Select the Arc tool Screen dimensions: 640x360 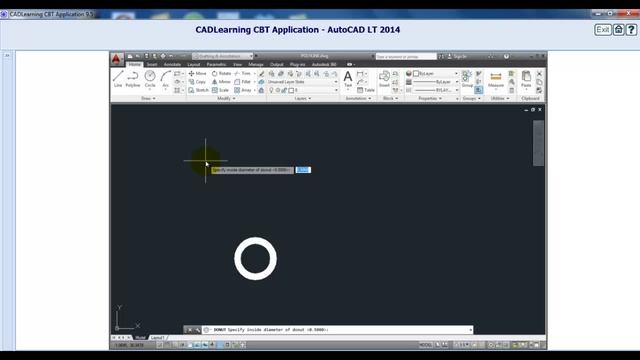tap(165, 79)
